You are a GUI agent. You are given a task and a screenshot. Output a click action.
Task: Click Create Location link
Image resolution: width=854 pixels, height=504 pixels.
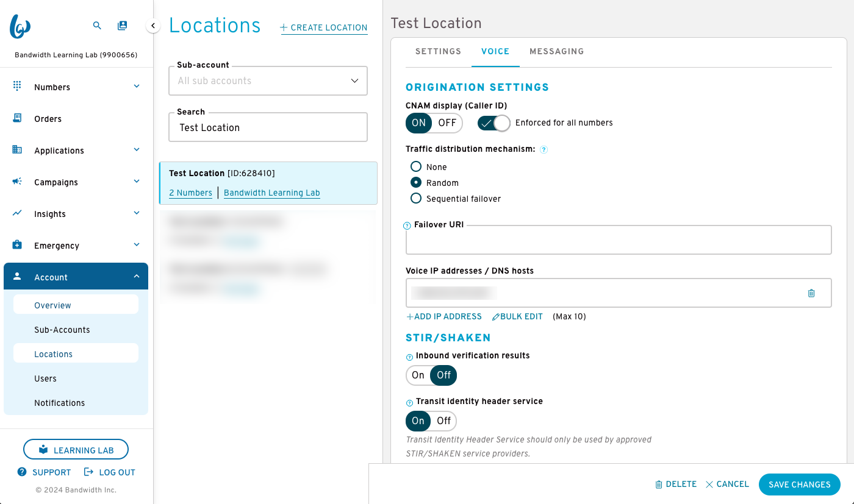tap(324, 27)
